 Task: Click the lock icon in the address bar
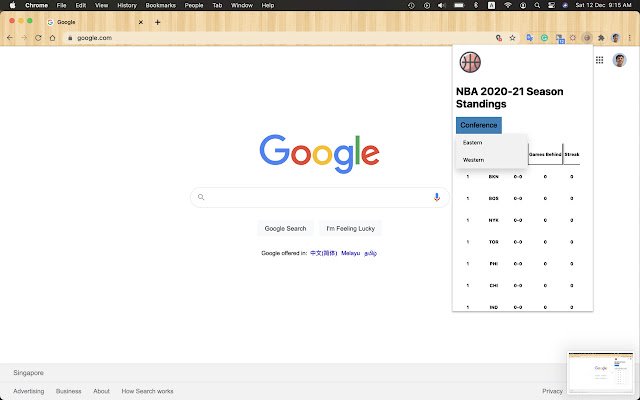coord(70,38)
